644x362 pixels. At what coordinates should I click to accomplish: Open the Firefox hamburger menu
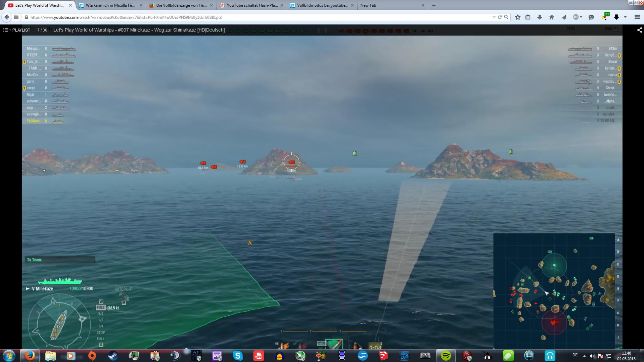pos(637,17)
